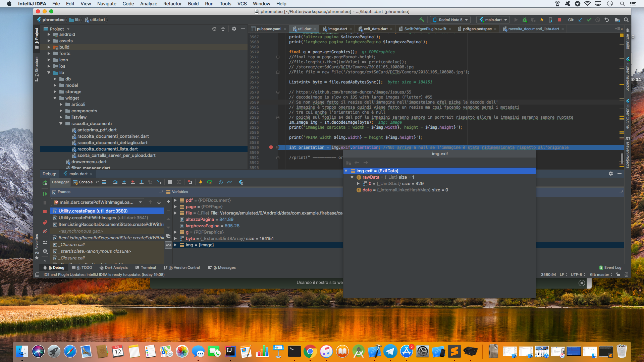Click the Step Over debugger icon

pyautogui.click(x=115, y=182)
